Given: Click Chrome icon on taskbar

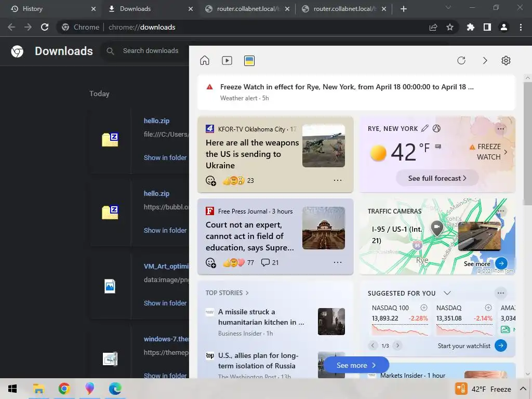Looking at the screenshot, I should pos(64,389).
